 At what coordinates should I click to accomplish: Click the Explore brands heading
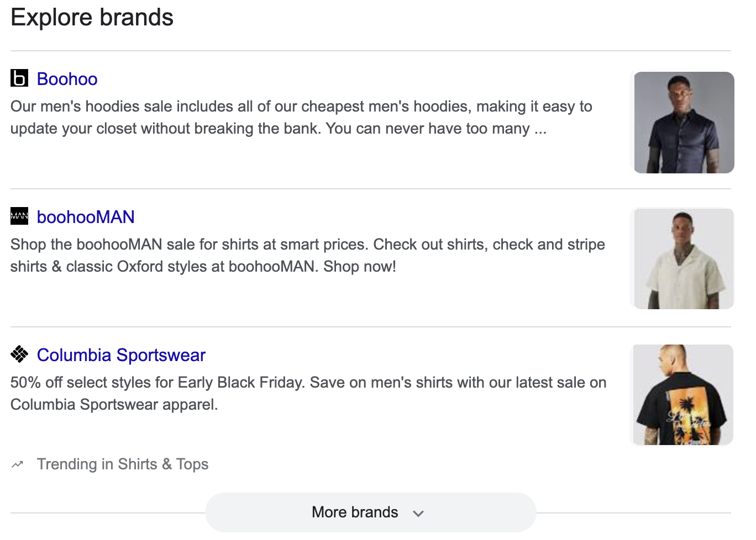[92, 18]
